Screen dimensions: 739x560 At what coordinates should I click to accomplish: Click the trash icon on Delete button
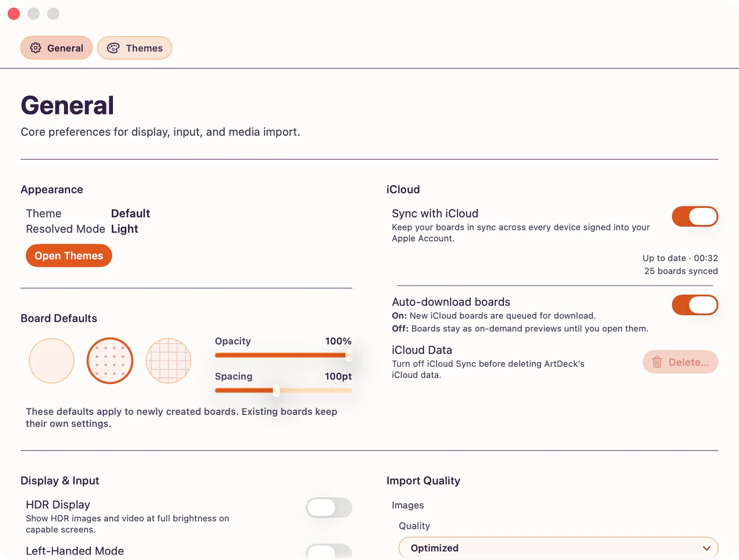pyautogui.click(x=657, y=362)
